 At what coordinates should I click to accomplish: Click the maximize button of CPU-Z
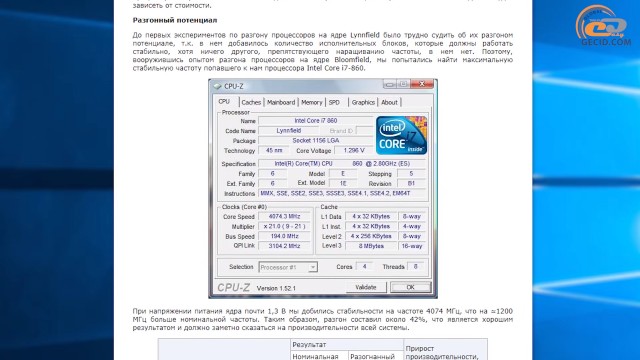(x=403, y=84)
